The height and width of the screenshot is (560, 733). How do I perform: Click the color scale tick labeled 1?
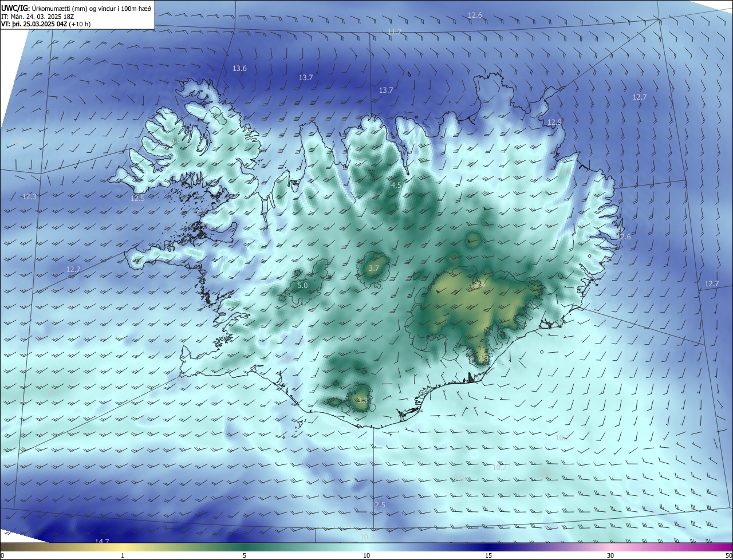tap(123, 555)
